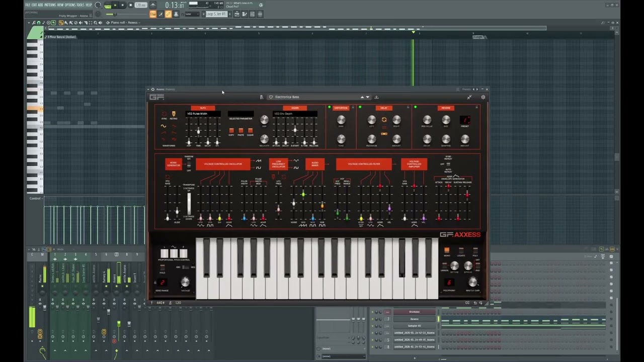Viewport: 644px width, 362px height.
Task: Click the Reverb Size knob
Action: (x=446, y=120)
